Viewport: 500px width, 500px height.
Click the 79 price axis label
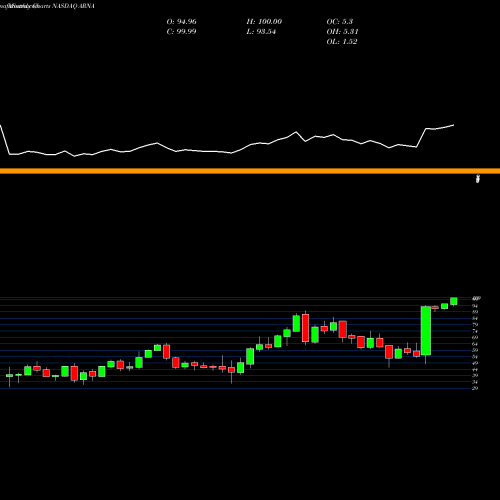[x=475, y=325]
